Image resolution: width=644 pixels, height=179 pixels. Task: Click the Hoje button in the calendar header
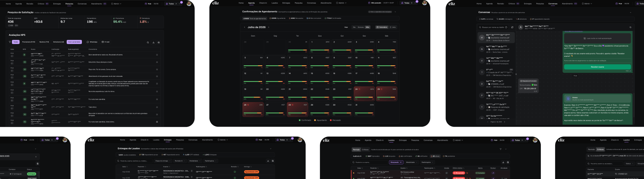click(346, 27)
